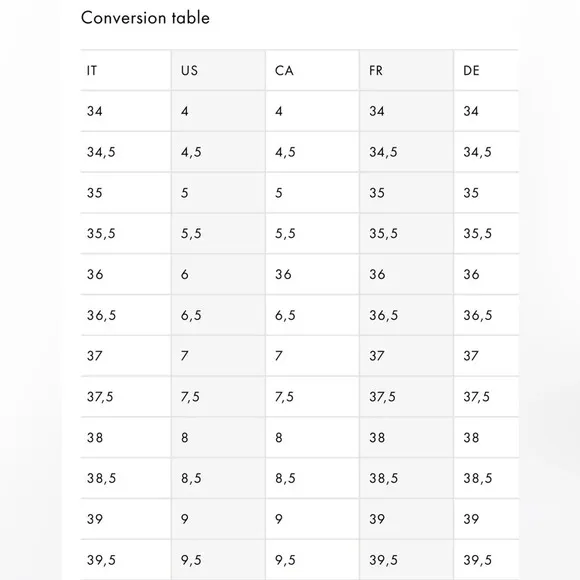Select the FR 39 cell
Image resolution: width=580 pixels, height=580 pixels.
[x=406, y=519]
